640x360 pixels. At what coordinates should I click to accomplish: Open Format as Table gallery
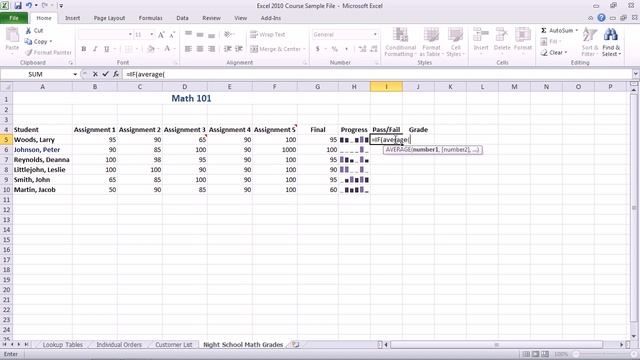(431, 42)
